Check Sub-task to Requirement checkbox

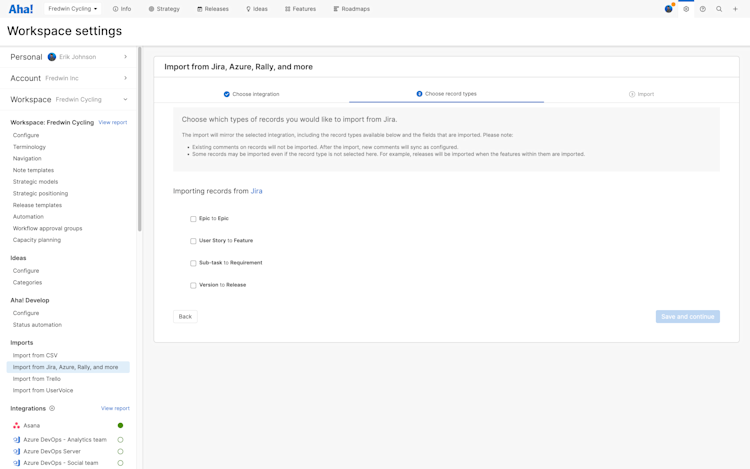193,263
